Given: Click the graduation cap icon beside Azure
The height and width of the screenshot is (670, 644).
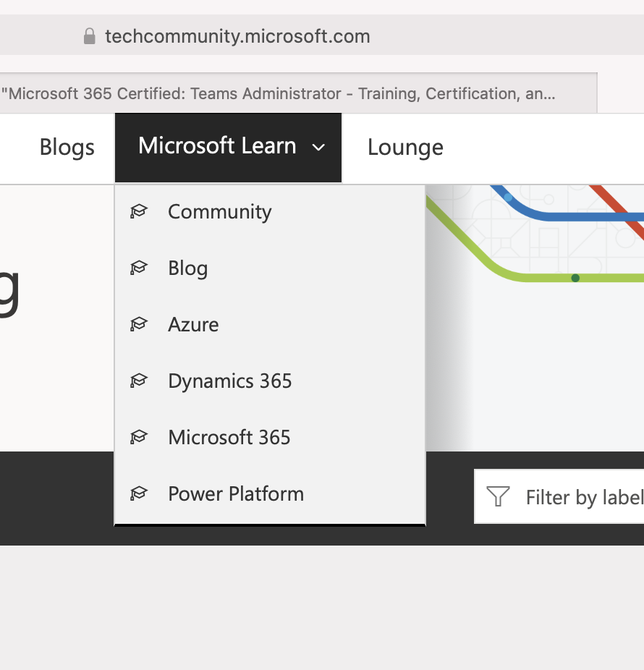Looking at the screenshot, I should 139,323.
